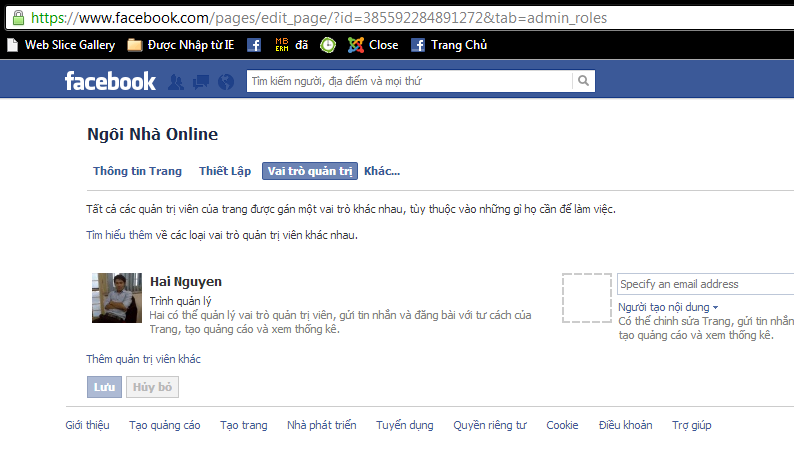This screenshot has width=794, height=455.
Task: Open the Web Slice Gallery bookmark
Action: click(61, 45)
